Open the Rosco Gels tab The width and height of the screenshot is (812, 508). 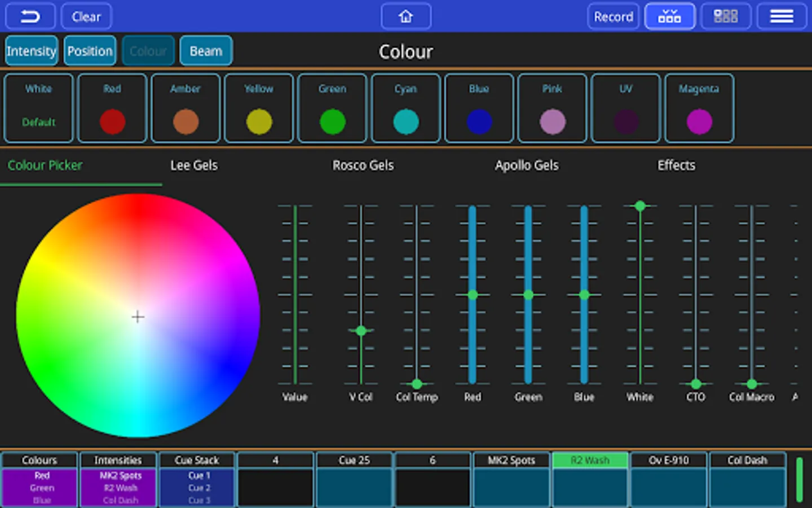(363, 165)
